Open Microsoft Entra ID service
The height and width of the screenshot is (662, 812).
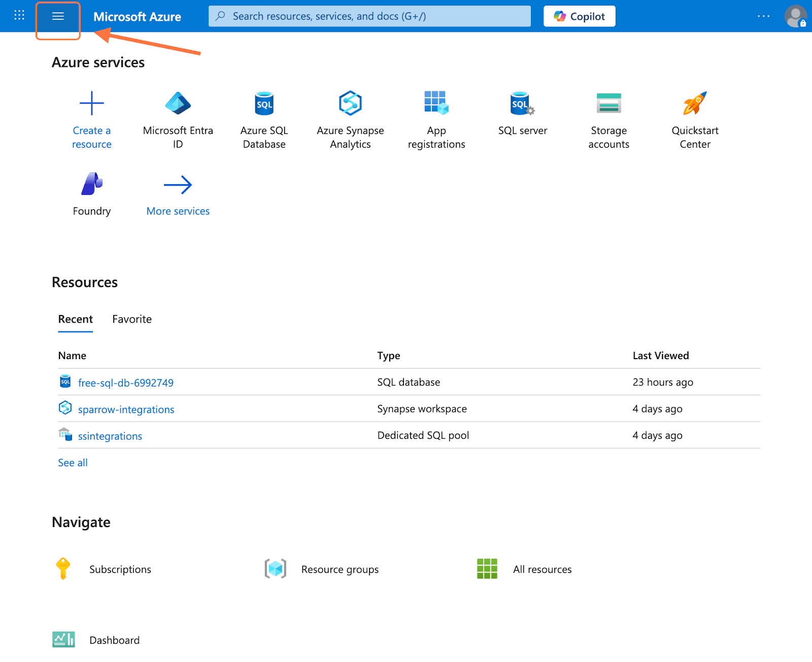pos(178,103)
